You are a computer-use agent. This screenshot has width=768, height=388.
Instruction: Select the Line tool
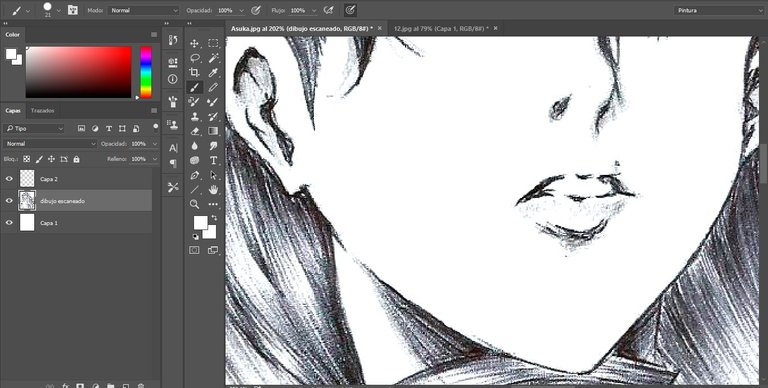[194, 190]
